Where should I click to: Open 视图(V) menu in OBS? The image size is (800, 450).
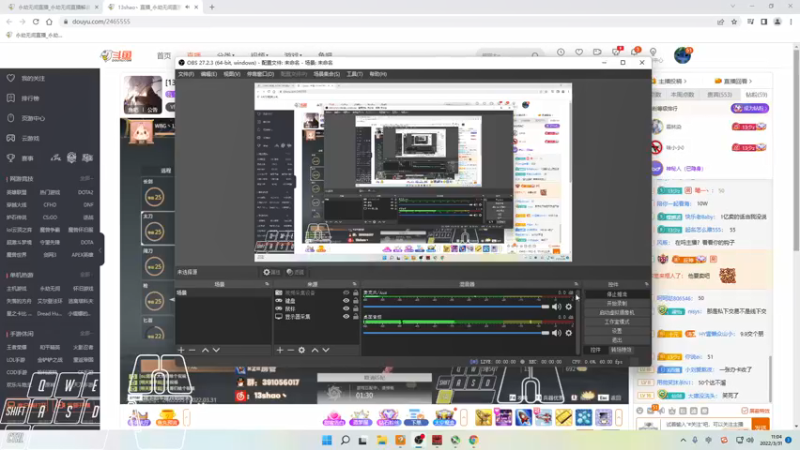point(231,74)
